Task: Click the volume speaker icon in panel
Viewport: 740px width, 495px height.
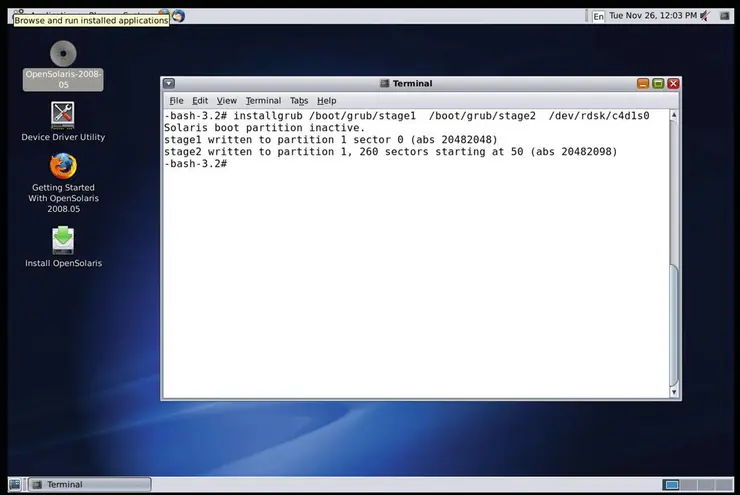Action: tap(706, 16)
